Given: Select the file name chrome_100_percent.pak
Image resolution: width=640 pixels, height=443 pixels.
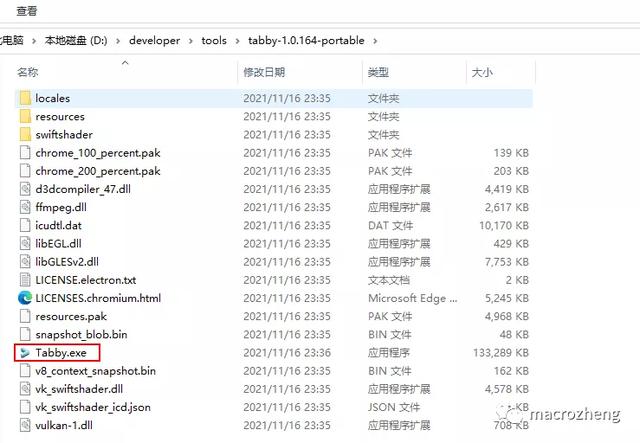Looking at the screenshot, I should pos(98,153).
